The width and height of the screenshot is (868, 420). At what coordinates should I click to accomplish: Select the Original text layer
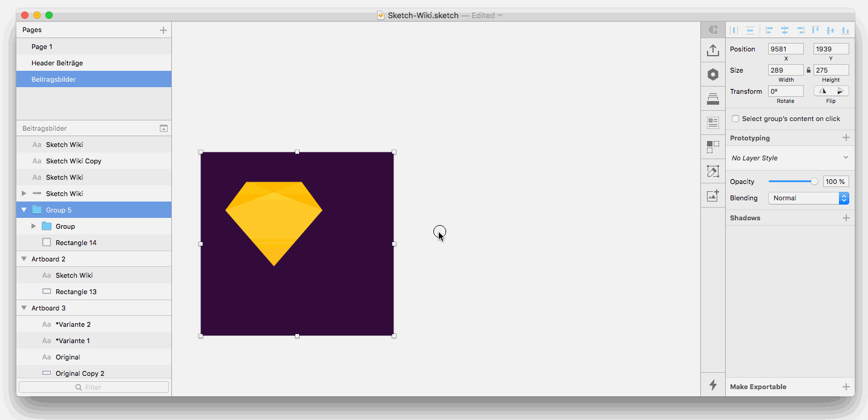point(94,357)
